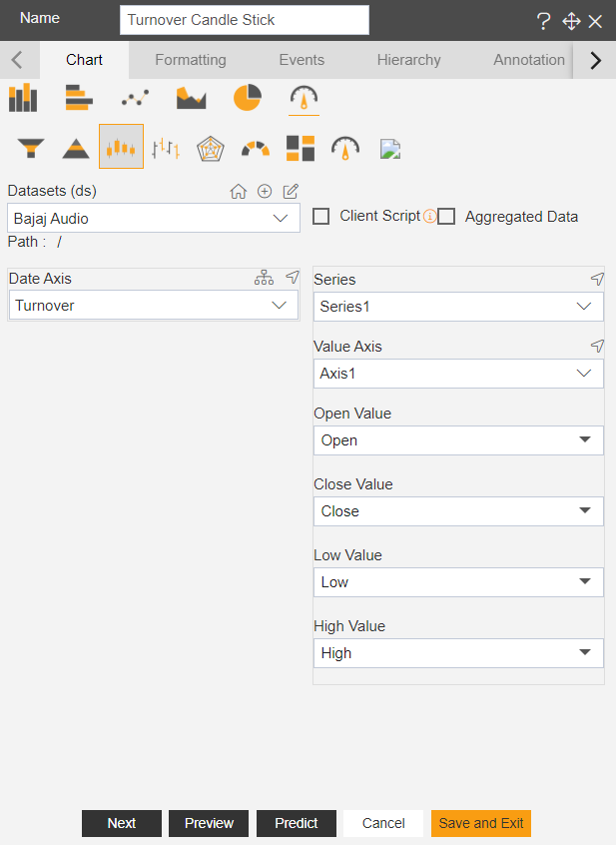Click the Save and Exit button
Viewport: 616px width, 845px height.
coord(481,823)
